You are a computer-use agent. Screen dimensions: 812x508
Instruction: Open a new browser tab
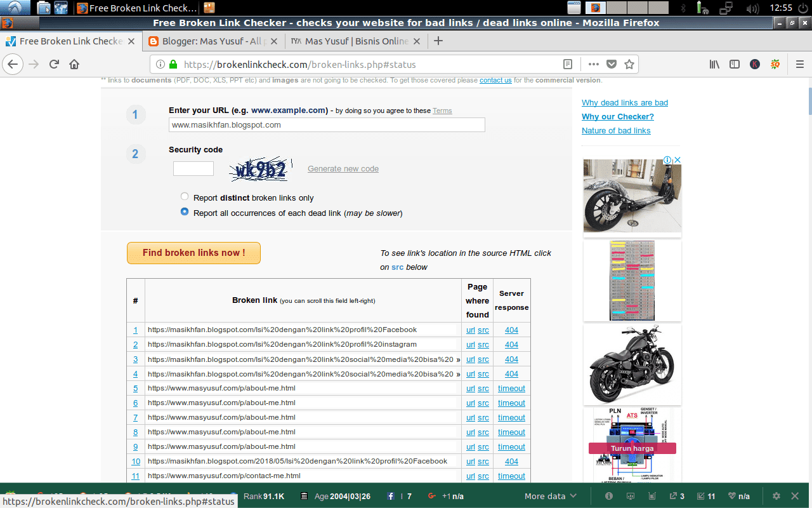(438, 41)
